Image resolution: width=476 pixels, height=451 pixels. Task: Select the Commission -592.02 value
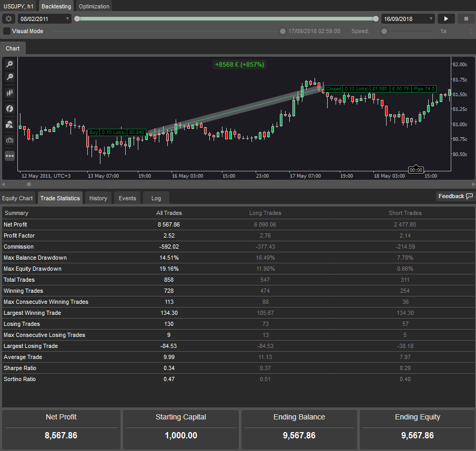coord(169,247)
